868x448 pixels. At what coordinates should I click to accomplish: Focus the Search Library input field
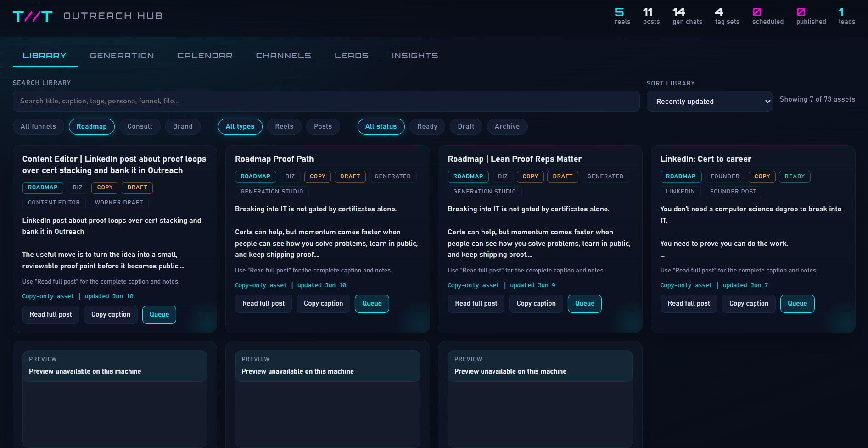(326, 101)
